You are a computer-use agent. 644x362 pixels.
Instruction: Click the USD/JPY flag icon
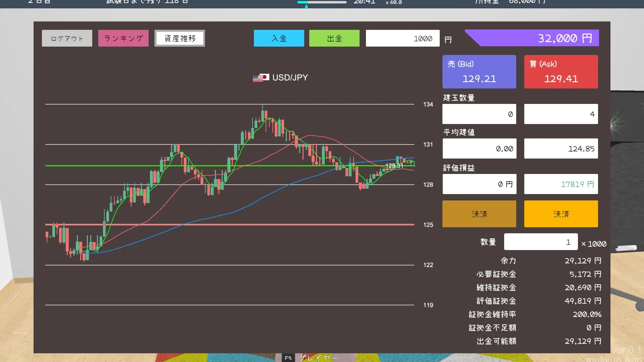click(x=261, y=78)
